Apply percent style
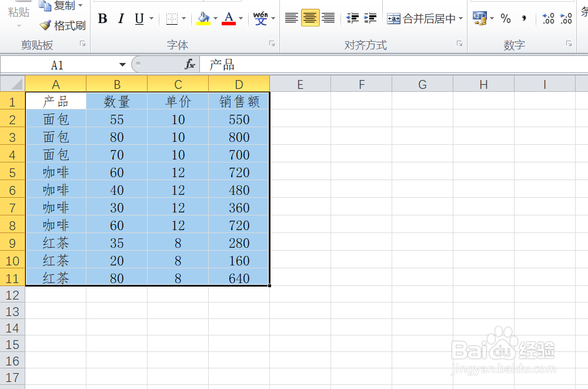This screenshot has height=389, width=588. (x=506, y=18)
